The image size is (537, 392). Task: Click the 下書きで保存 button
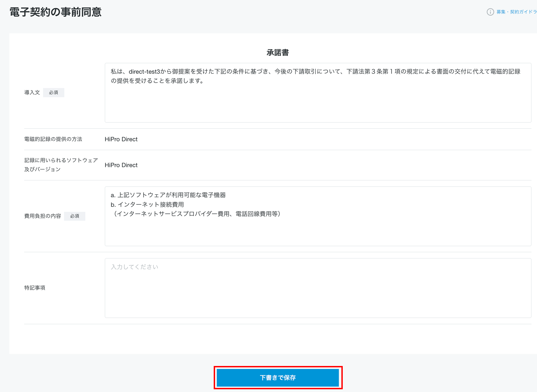278,378
